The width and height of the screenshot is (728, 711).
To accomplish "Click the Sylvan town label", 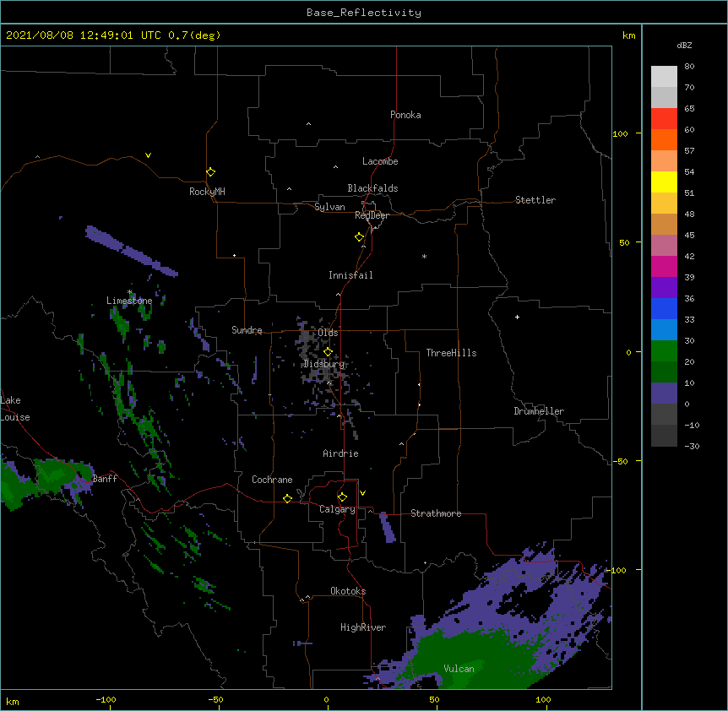I will (329, 207).
